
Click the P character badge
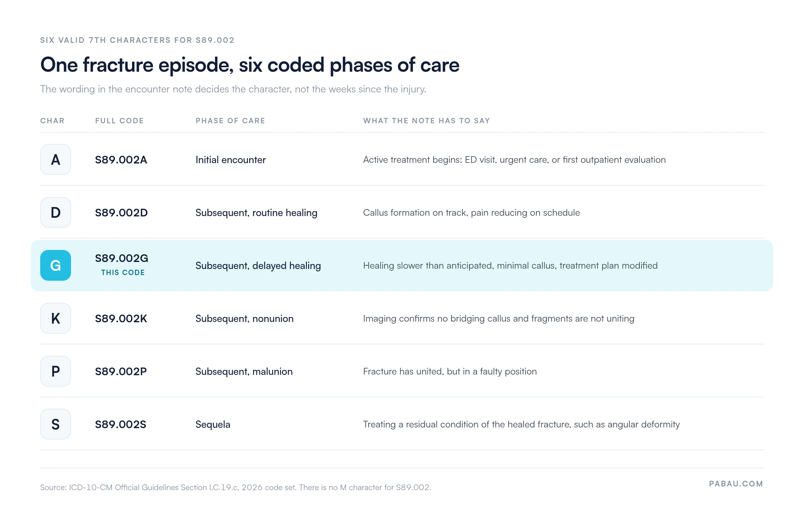coord(56,372)
